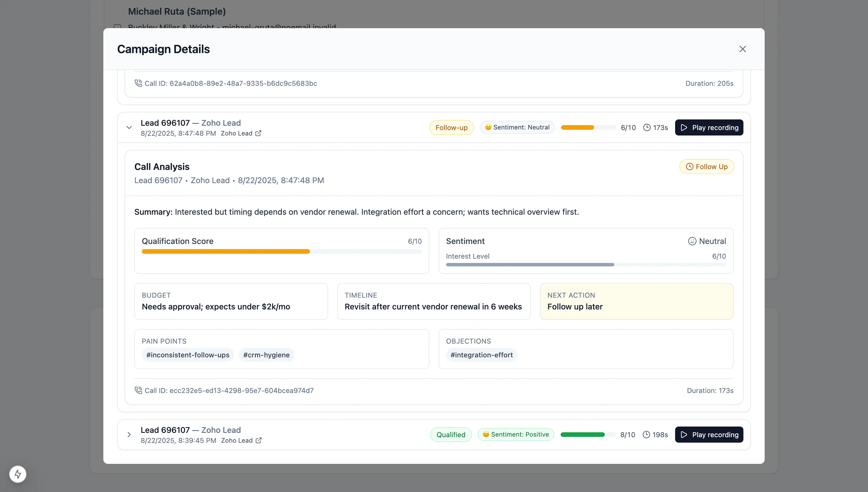Tick the checkbox beside Buckley Miller & Wright contact
Screen dimensions: 868x492
pyautogui.click(x=117, y=26)
